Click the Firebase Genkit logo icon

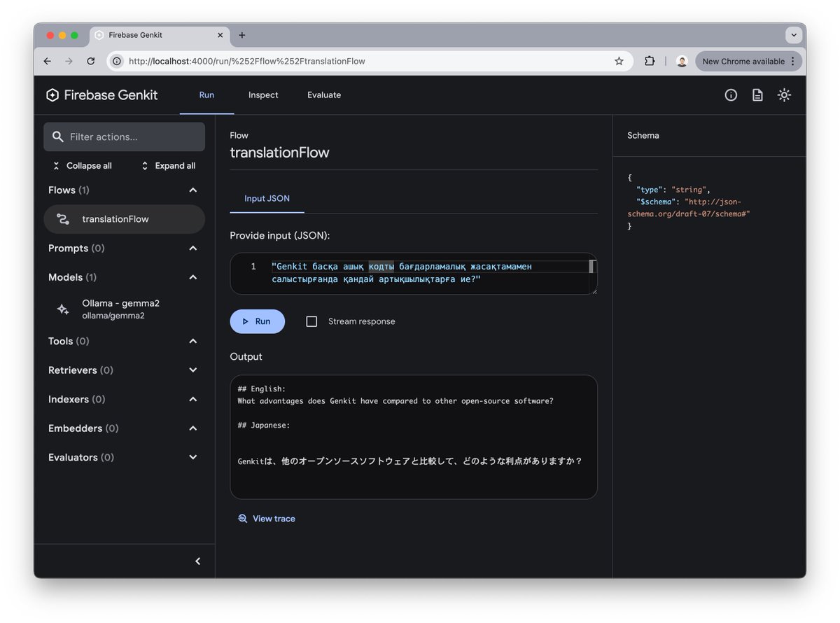(52, 95)
